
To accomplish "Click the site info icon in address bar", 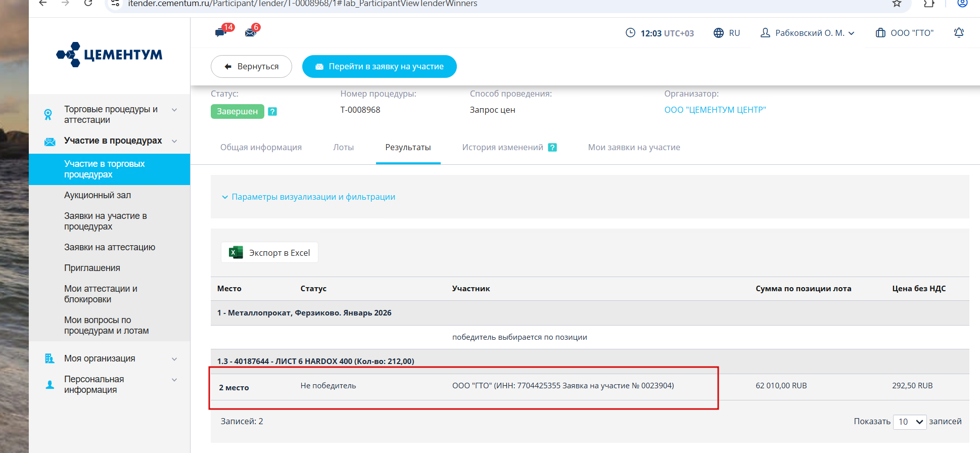I will (x=115, y=3).
